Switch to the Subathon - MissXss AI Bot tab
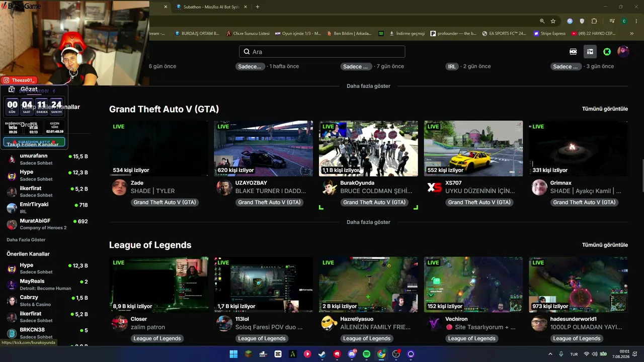Screen dimensions: 644x362 point(211,7)
